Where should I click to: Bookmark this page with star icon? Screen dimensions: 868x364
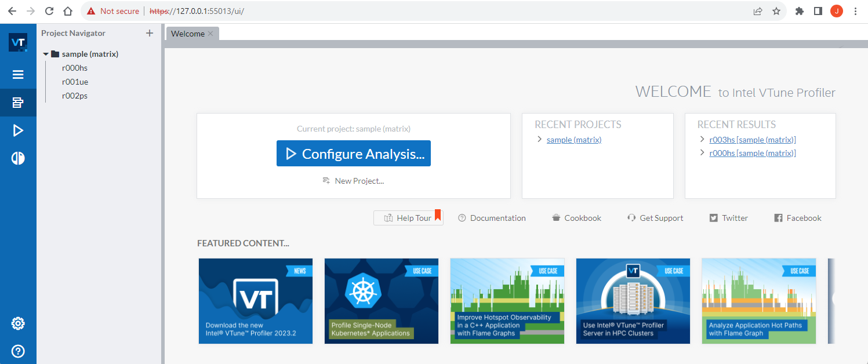(x=776, y=11)
